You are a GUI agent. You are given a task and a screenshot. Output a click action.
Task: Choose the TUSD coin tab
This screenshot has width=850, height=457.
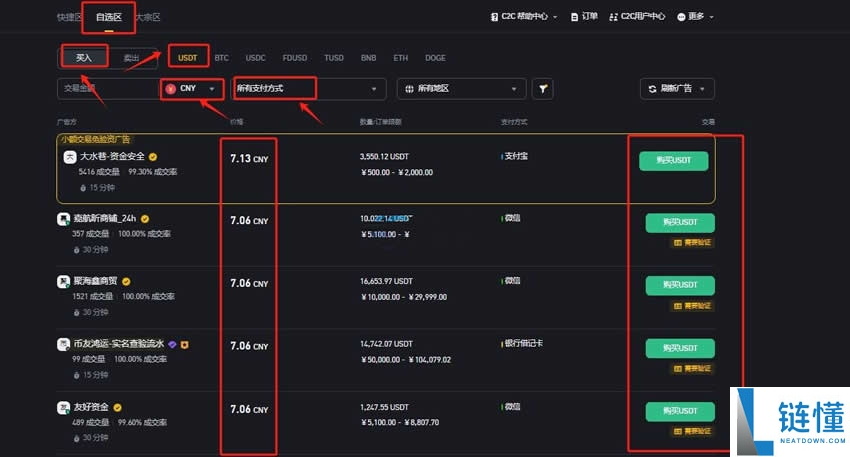tap(334, 57)
